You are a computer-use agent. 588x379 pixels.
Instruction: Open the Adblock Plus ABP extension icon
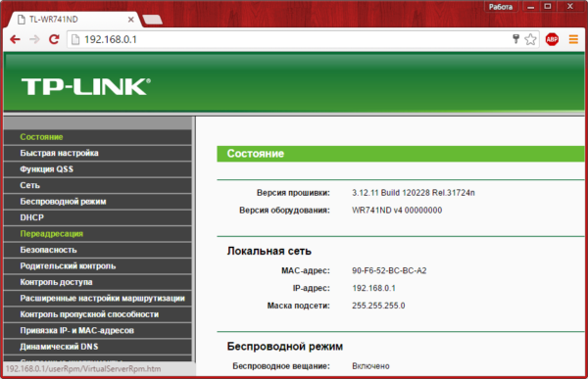pos(552,39)
